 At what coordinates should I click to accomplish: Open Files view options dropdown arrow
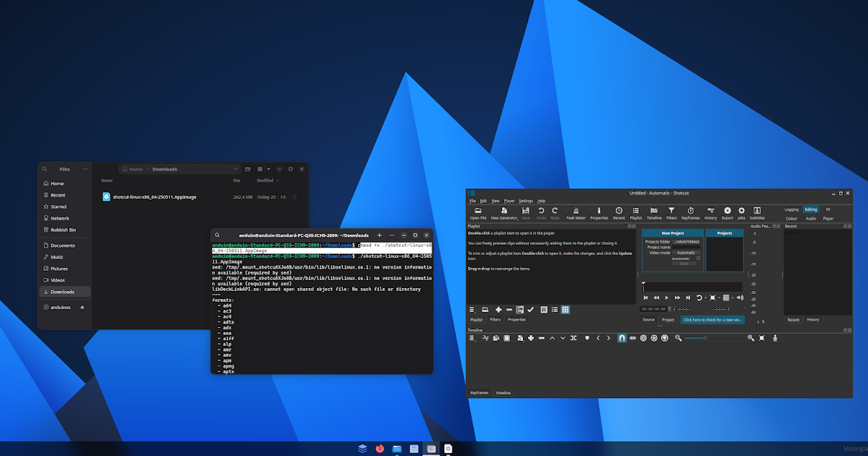[268, 169]
